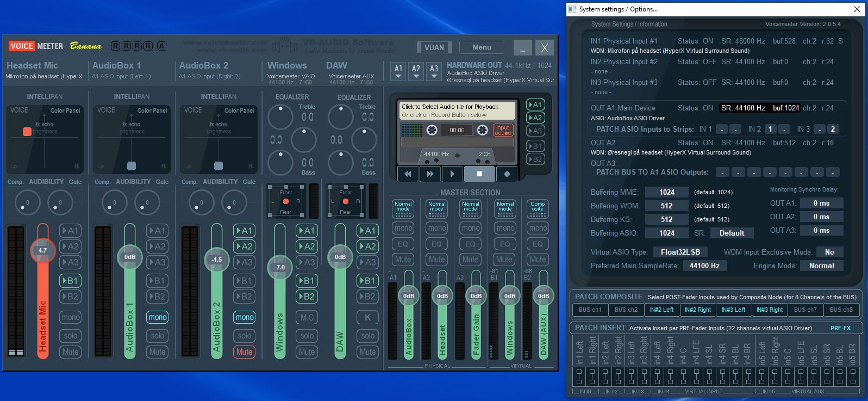Adjust the Windows strip fader at -7.0
The height and width of the screenshot is (401, 868).
coord(279,267)
